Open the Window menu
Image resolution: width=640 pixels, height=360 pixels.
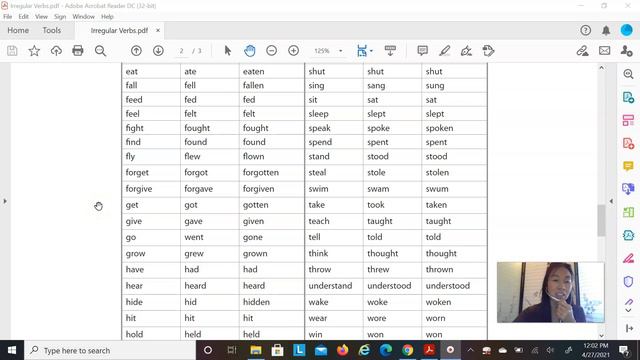(83, 17)
